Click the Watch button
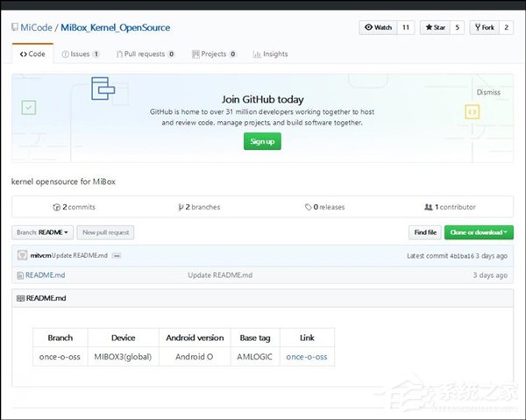This screenshot has height=420, width=526. [x=378, y=28]
